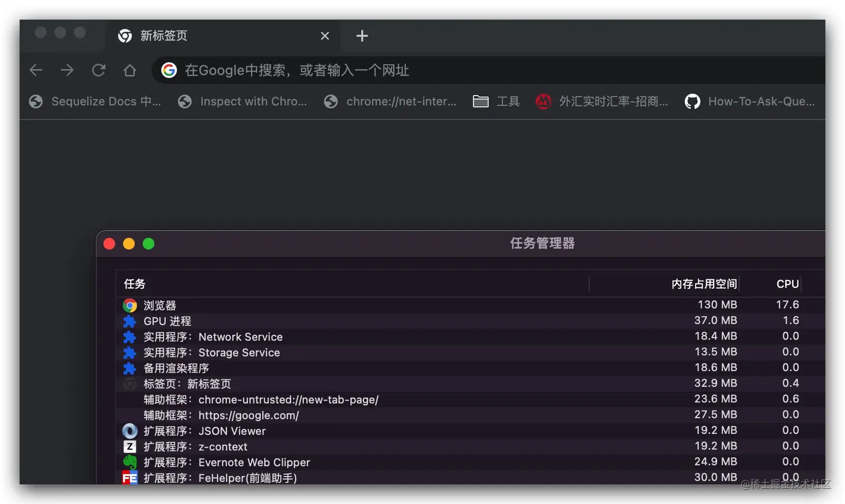845x504 pixels.
Task: Sort processes by the CPU column header
Action: click(x=787, y=283)
